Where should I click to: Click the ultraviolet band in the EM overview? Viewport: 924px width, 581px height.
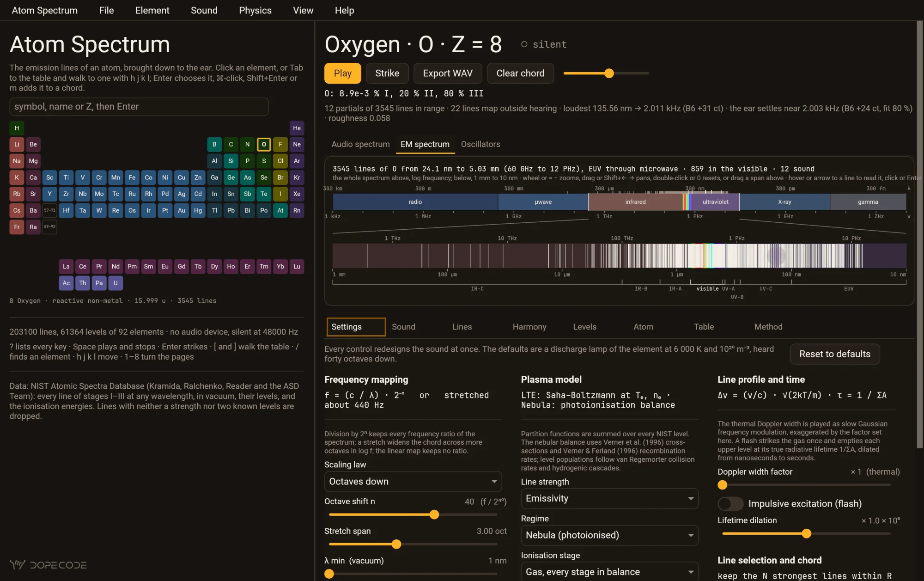click(715, 202)
